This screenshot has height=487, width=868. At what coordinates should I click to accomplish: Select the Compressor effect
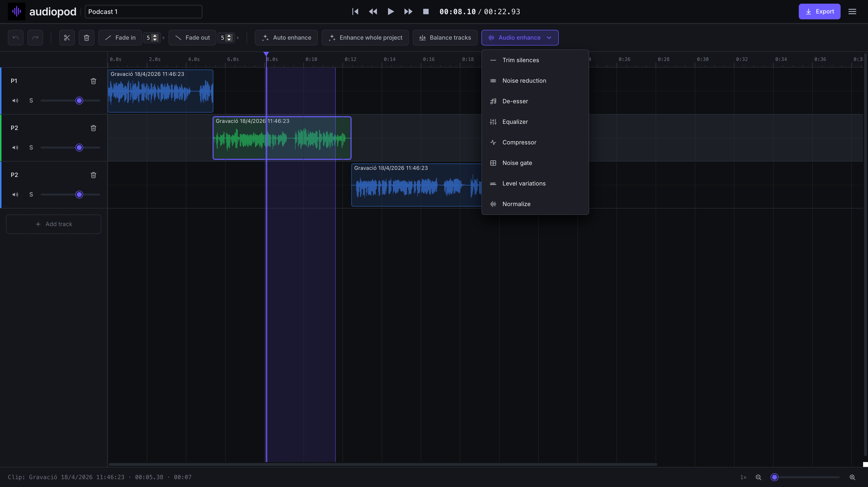coord(535,142)
